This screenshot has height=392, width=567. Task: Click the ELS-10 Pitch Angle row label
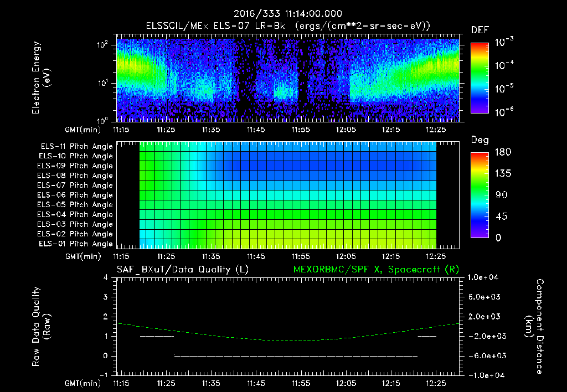(x=76, y=156)
